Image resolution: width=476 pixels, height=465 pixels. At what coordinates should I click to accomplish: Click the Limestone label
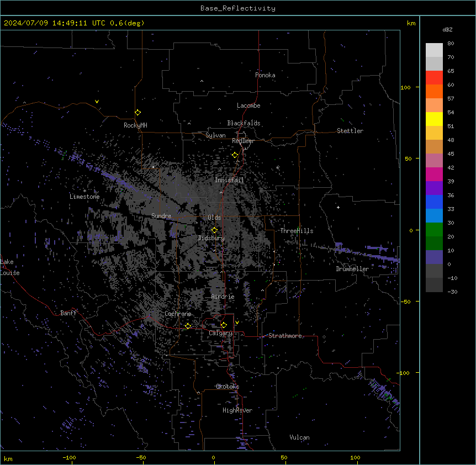(x=84, y=197)
